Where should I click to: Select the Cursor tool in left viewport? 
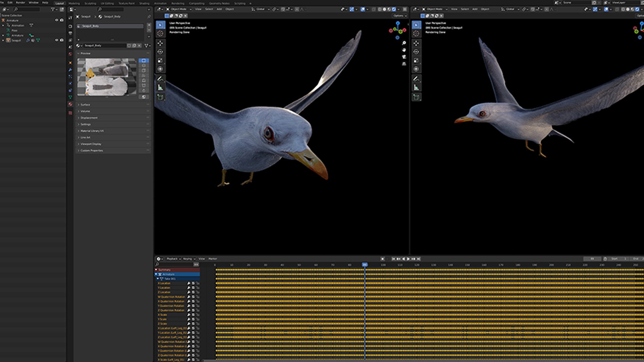click(160, 34)
